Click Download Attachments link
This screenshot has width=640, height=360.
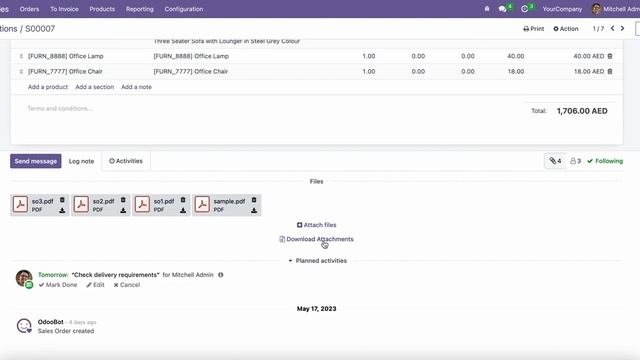316,239
